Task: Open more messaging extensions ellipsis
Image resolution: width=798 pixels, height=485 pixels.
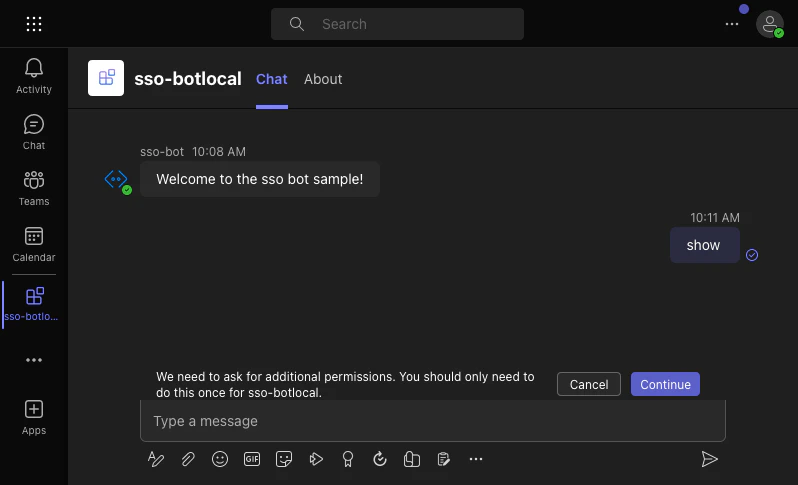Action: click(476, 459)
